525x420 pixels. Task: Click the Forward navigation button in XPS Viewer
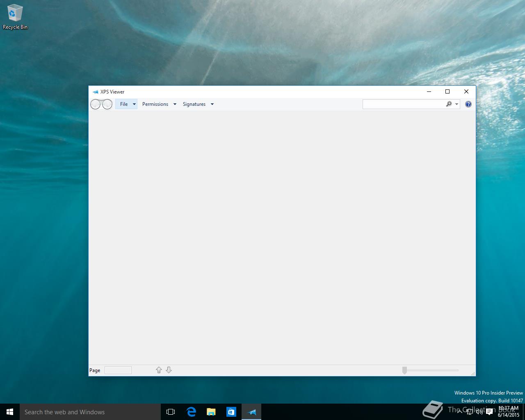pos(107,104)
